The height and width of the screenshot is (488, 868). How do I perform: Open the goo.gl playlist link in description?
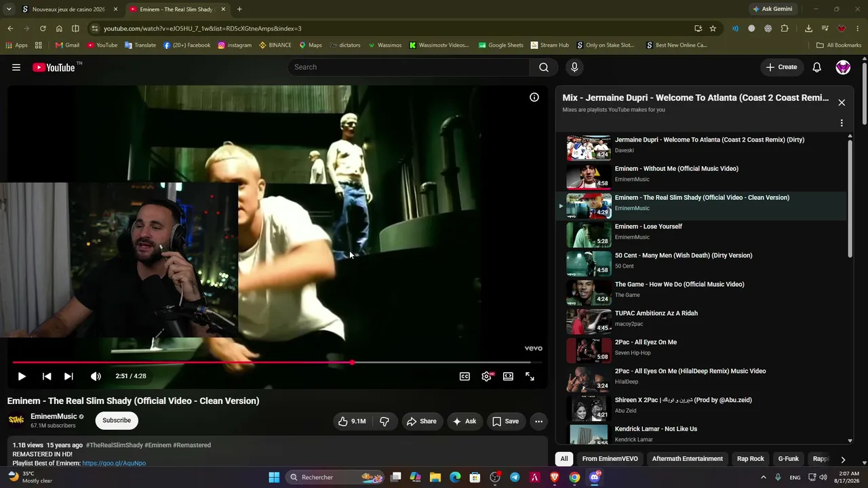pos(114,464)
